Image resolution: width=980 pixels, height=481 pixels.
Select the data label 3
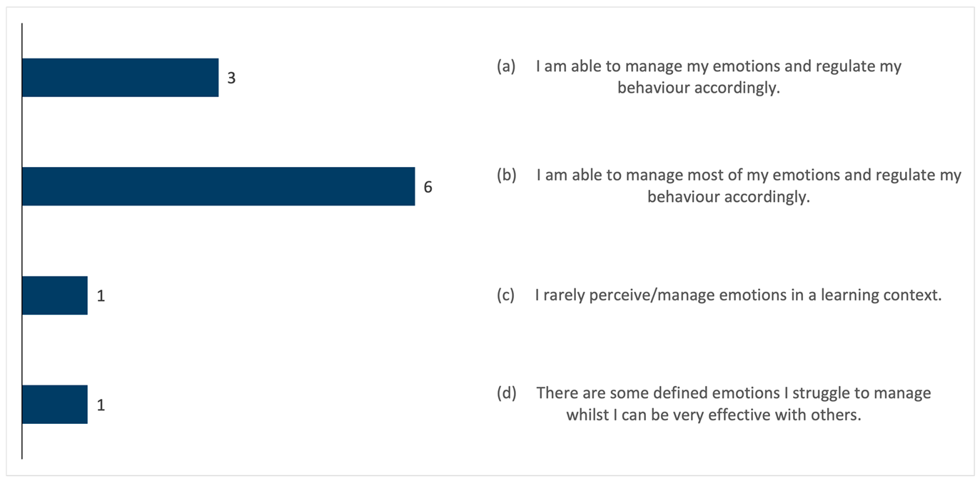pyautogui.click(x=231, y=78)
